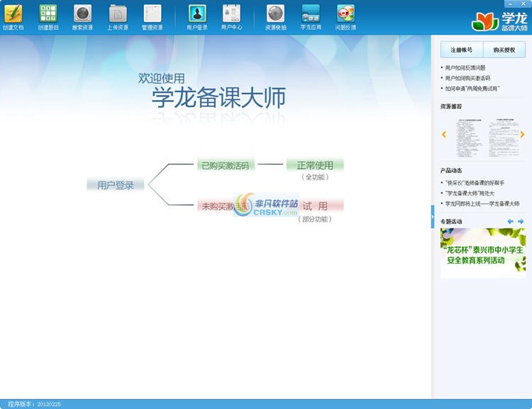Click the 专题活动 section heading
Image resolution: width=532 pixels, height=409 pixels.
click(x=451, y=221)
